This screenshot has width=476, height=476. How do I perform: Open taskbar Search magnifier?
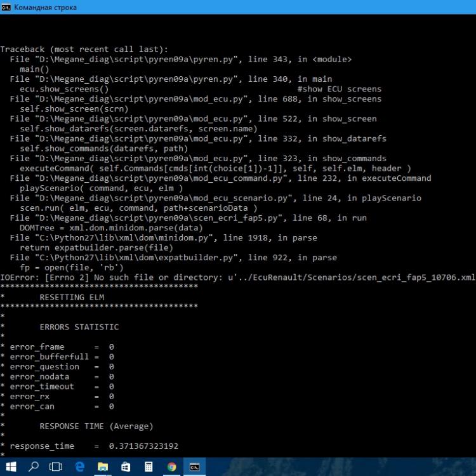coord(34,466)
